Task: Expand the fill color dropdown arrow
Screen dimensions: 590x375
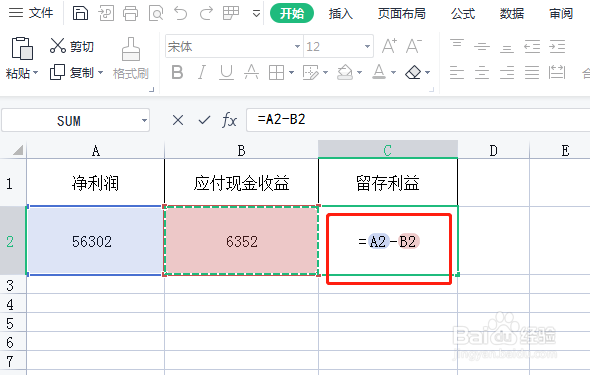Action: pos(359,72)
